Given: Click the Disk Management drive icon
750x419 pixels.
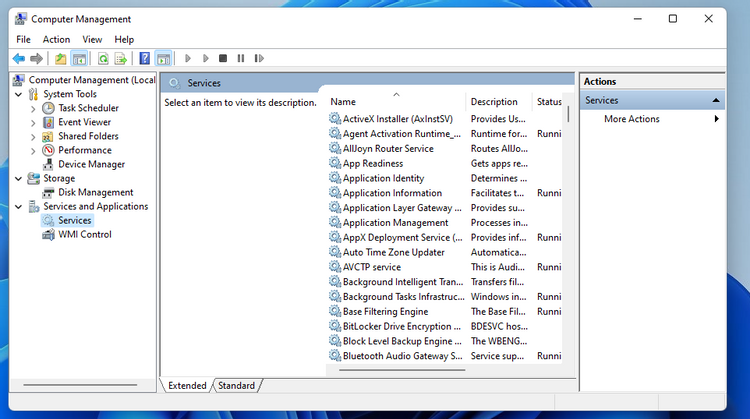Looking at the screenshot, I should (x=48, y=192).
